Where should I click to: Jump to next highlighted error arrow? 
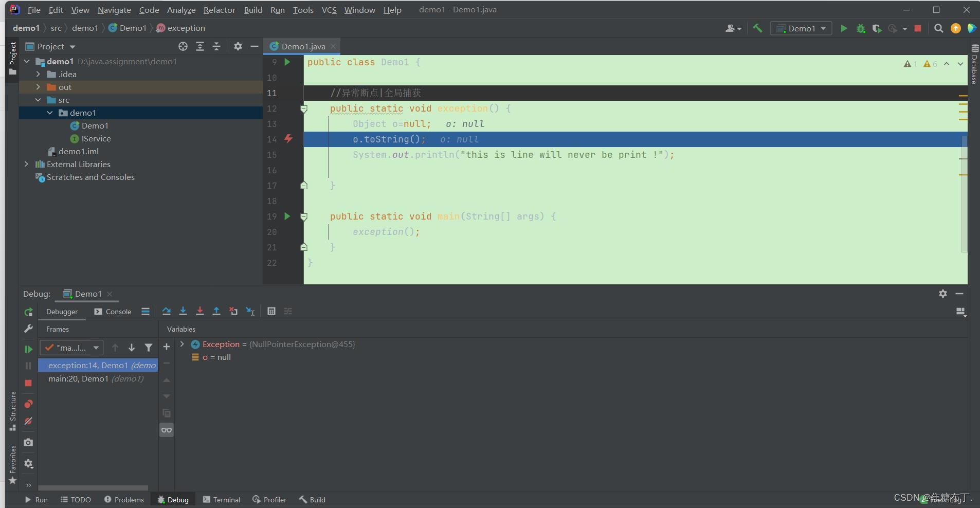[x=960, y=64]
